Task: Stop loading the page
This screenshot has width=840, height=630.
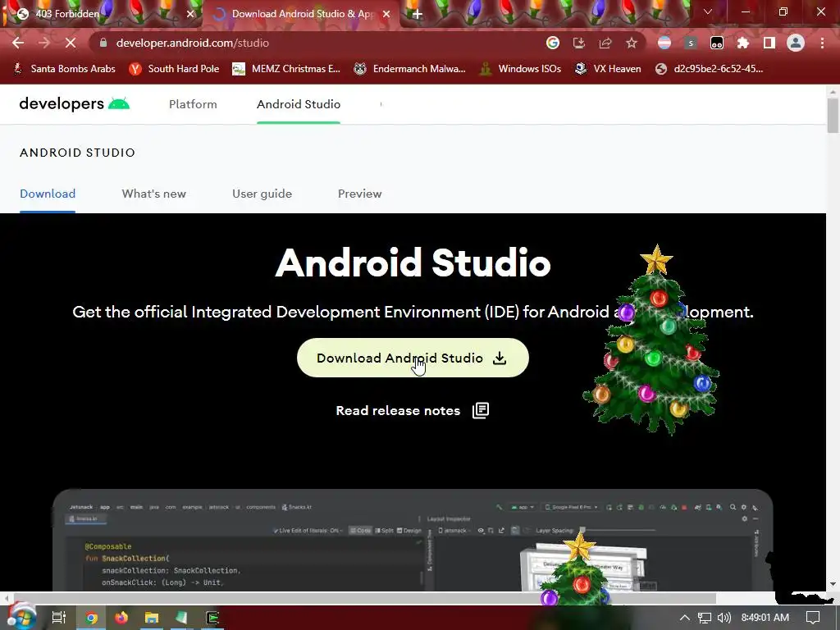Action: click(x=71, y=43)
